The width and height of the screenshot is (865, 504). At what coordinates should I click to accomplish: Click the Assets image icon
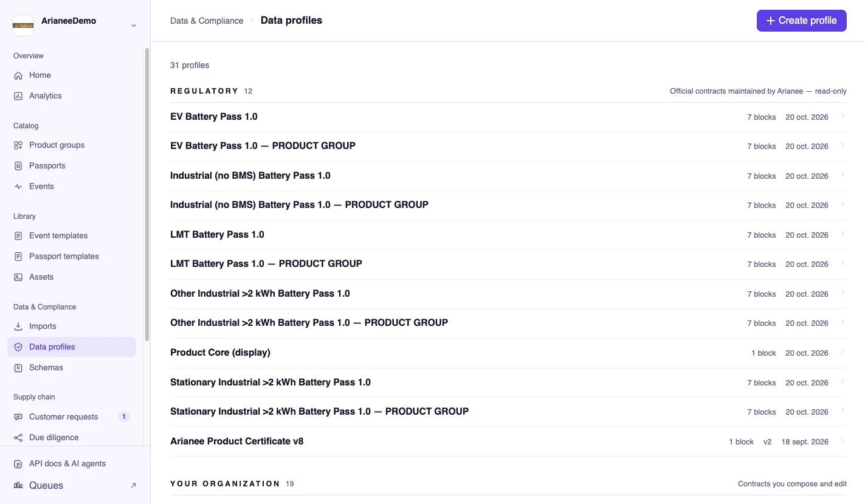(x=18, y=277)
